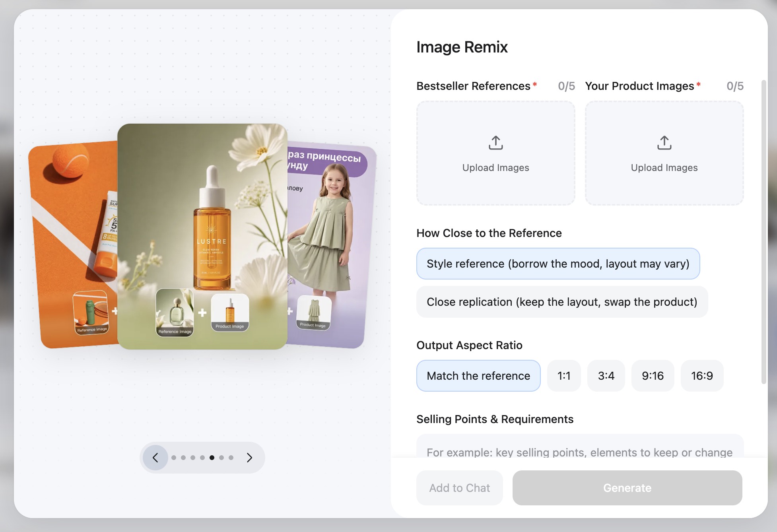Click Reference Image thumbnail on orange card

point(91,313)
